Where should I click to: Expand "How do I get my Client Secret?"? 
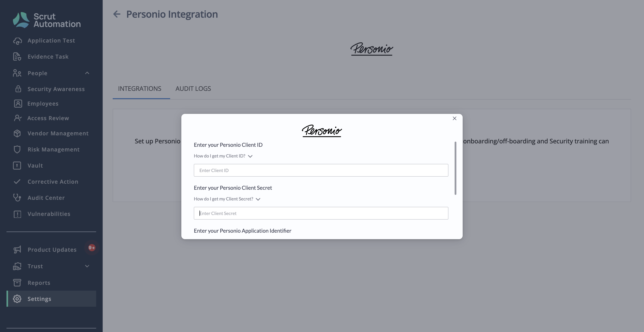tap(227, 199)
